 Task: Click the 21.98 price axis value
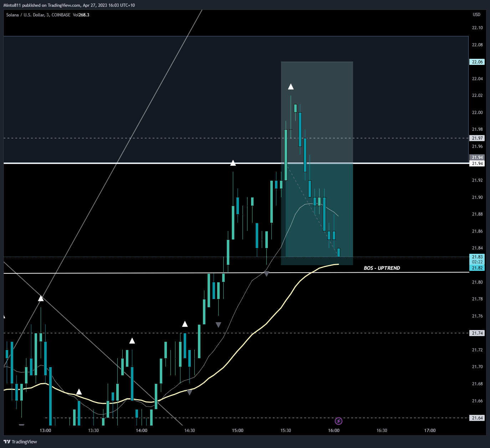pos(477,129)
